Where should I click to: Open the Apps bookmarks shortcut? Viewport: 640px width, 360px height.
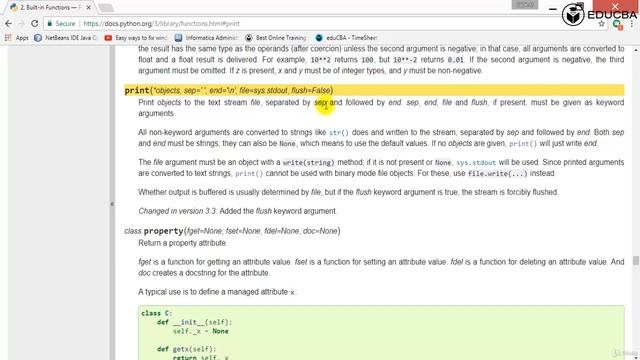coord(17,38)
